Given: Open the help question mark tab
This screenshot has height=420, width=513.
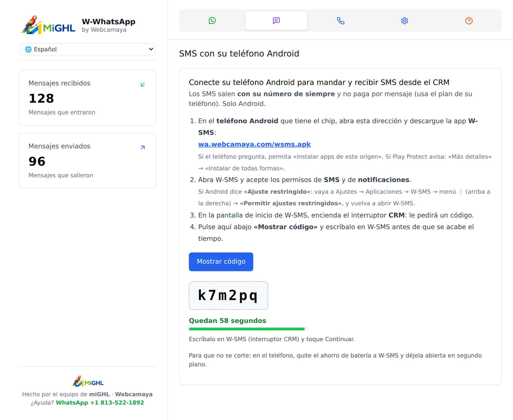Looking at the screenshot, I should [x=469, y=21].
